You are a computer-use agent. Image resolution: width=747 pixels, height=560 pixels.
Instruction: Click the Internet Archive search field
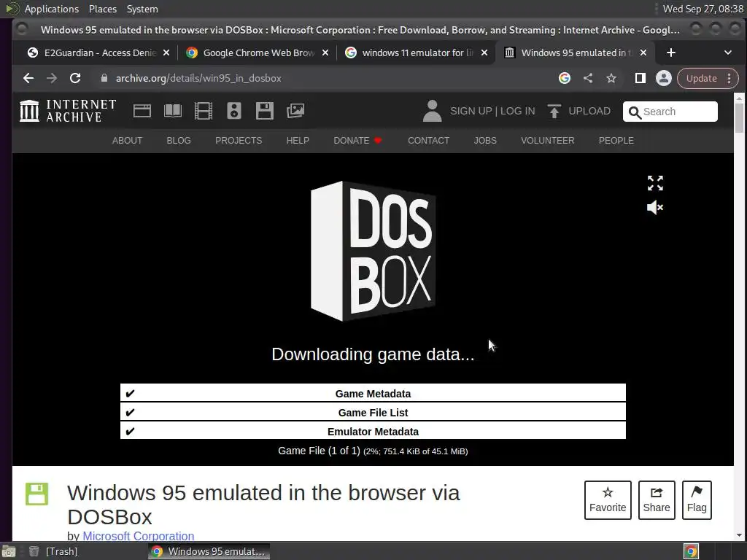[x=670, y=112]
